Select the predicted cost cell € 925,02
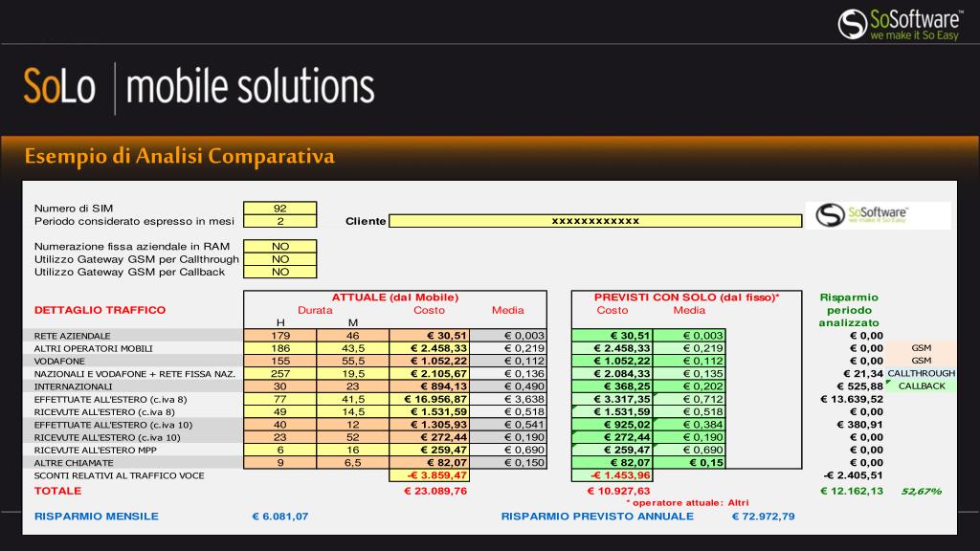 coord(612,425)
